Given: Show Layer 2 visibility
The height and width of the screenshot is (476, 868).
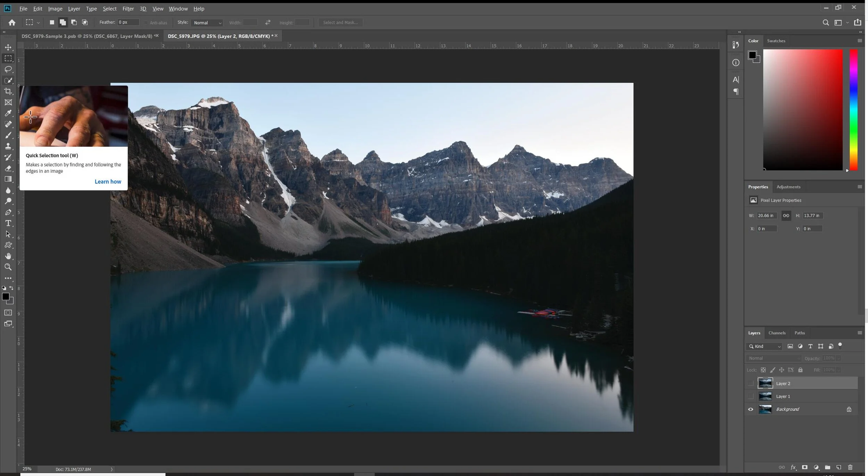Looking at the screenshot, I should 751,383.
